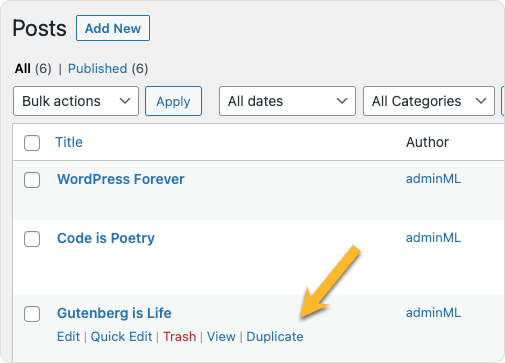Open the Bulk actions dropdown
This screenshot has height=363, width=505.
click(x=76, y=101)
